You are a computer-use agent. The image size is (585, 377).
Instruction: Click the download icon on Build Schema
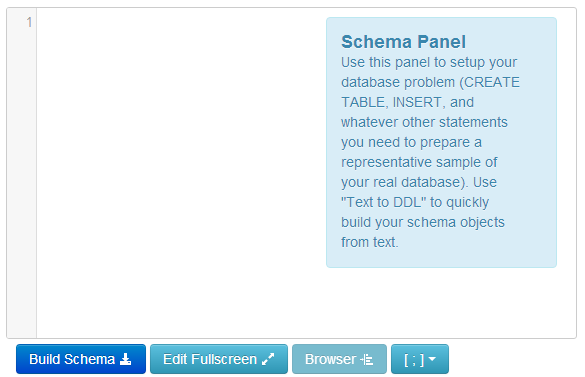[126, 359]
